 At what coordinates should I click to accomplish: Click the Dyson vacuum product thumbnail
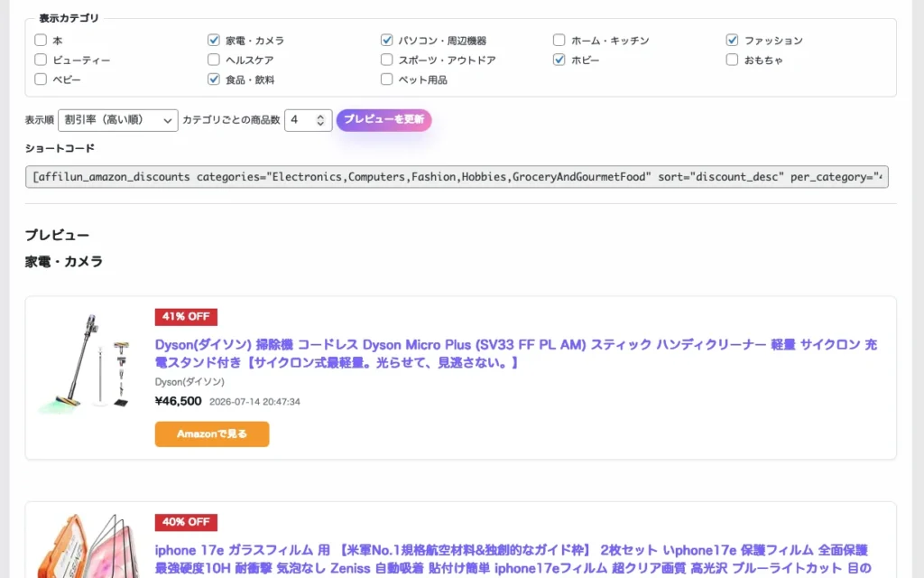click(x=84, y=363)
